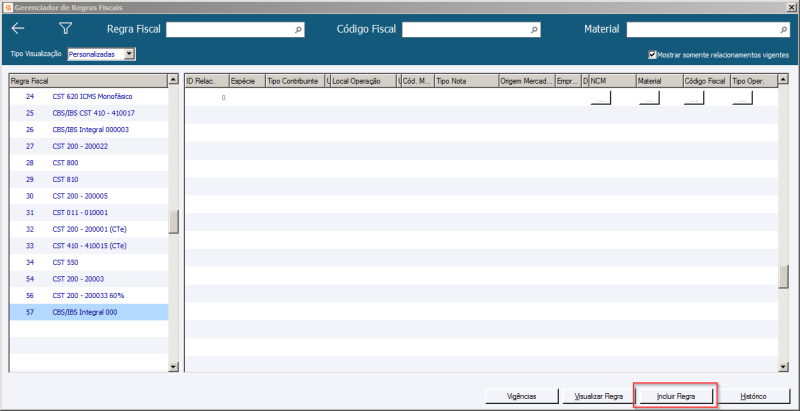Open the Tipo Oper. ellipsis button
800x411 pixels.
tap(742, 98)
